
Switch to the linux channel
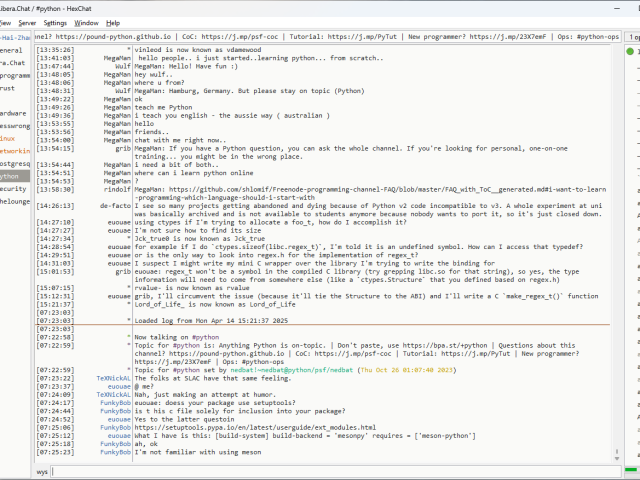(x=10, y=137)
